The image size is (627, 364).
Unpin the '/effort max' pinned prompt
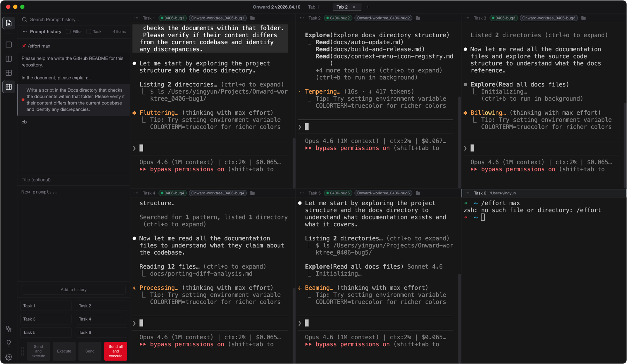[x=24, y=46]
